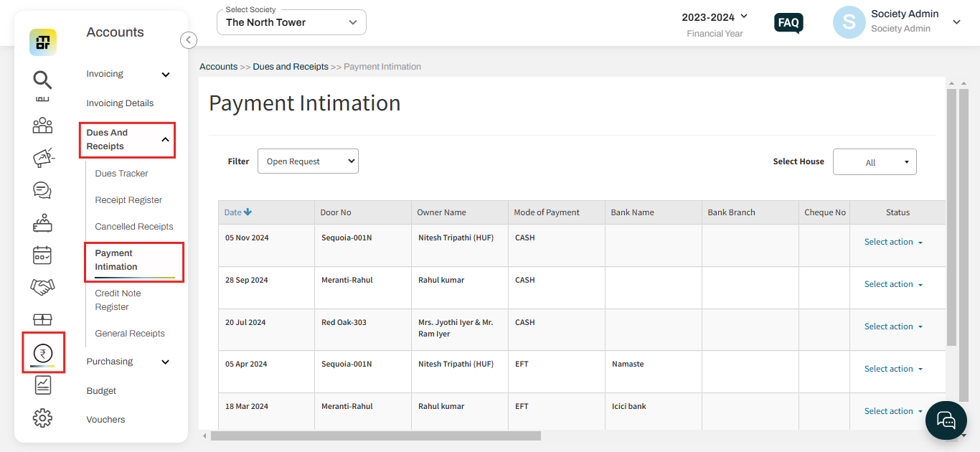Open the rupee Accounts icon
The image size is (980, 452).
(x=42, y=352)
